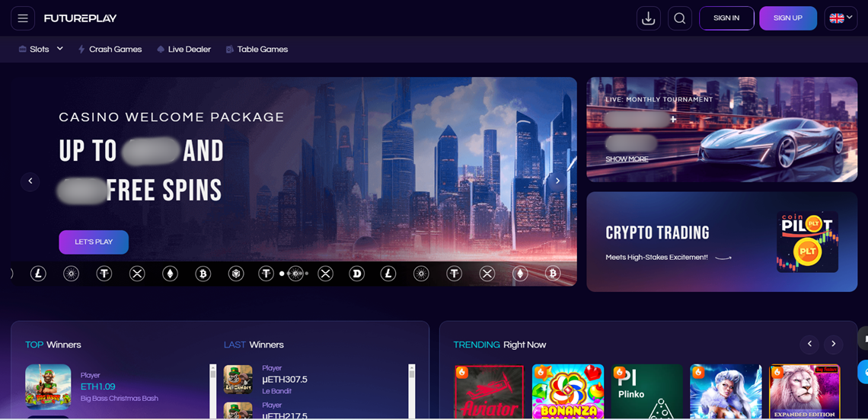868x420 pixels.
Task: Click the Table Games cards icon
Action: click(x=230, y=50)
